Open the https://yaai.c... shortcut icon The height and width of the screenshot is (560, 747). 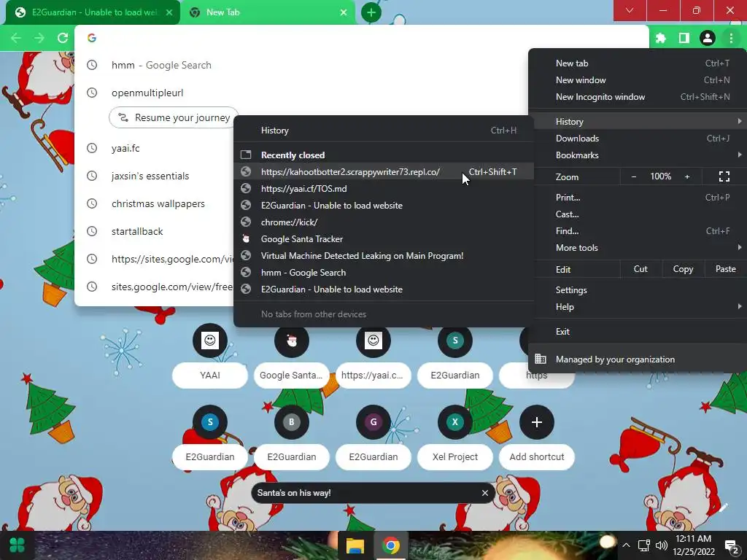point(373,340)
